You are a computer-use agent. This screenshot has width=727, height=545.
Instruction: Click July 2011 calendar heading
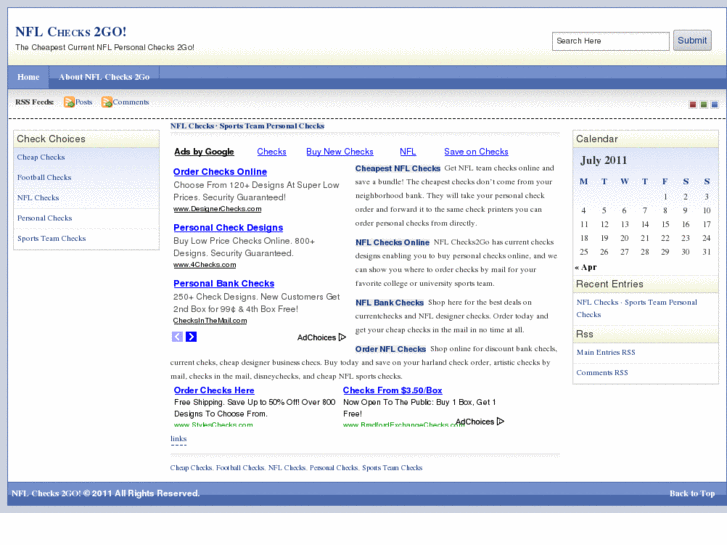coord(603,160)
